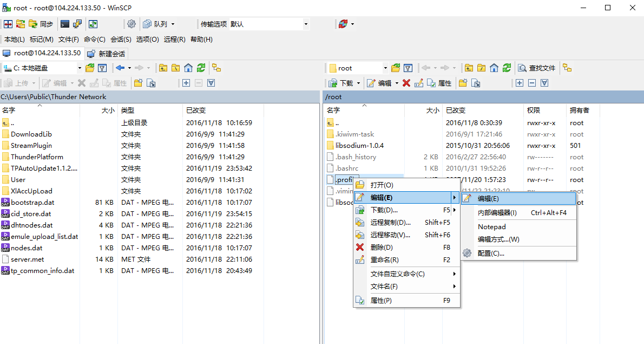Click the local path bar C:\Users\Public\Thunder Network

[x=159, y=97]
